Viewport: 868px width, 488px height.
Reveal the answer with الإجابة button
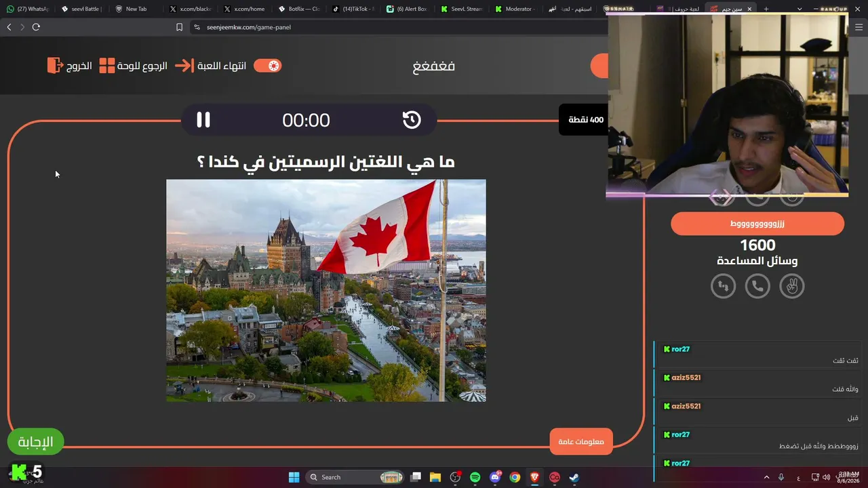point(35,442)
